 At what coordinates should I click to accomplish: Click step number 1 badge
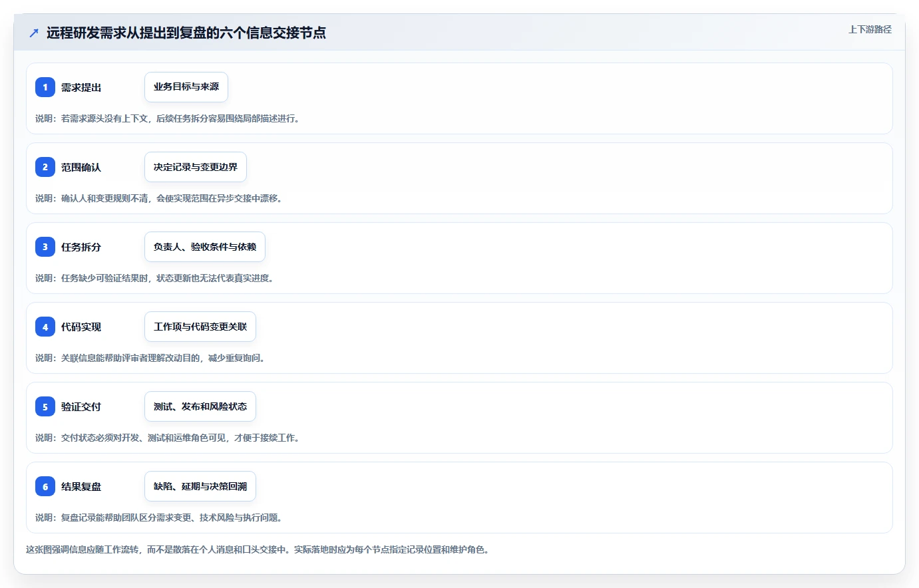[45, 87]
